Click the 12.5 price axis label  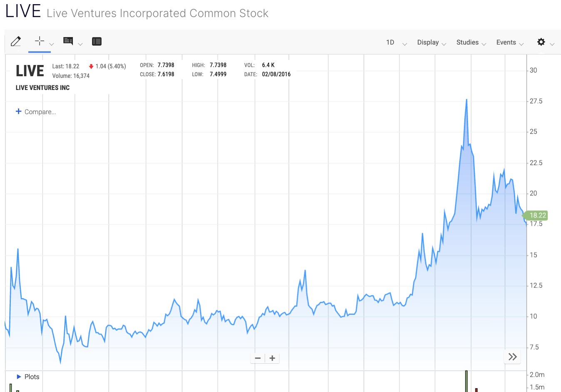536,285
